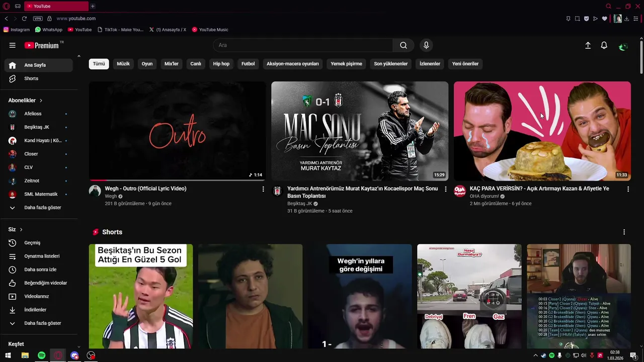
Task: Open the TikTok bookmark
Action: (x=120, y=30)
